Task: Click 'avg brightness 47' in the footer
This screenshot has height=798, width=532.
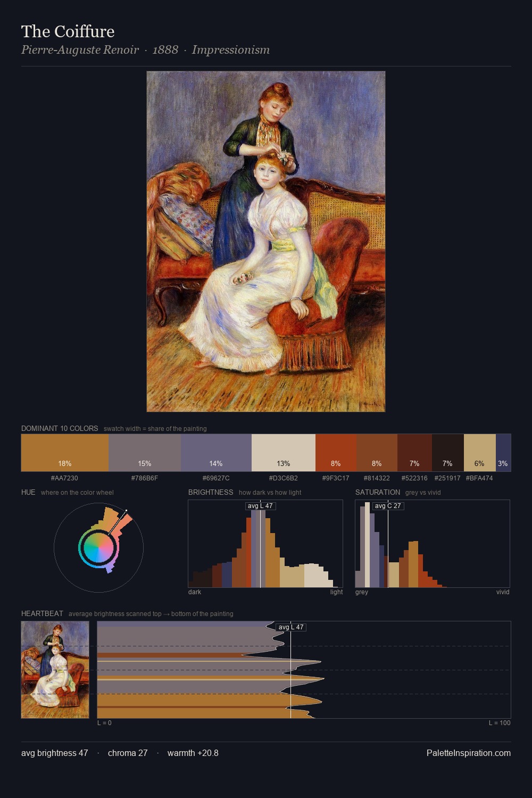Action: pos(55,753)
